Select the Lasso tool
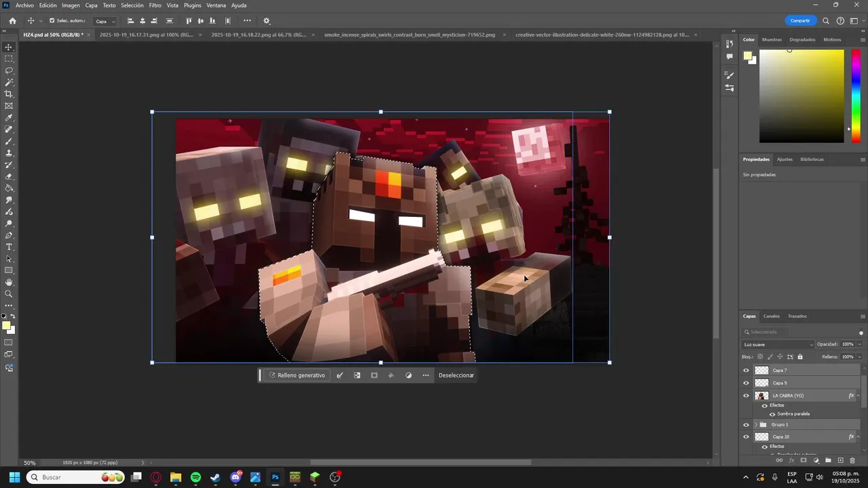868x488 pixels. pyautogui.click(x=9, y=70)
